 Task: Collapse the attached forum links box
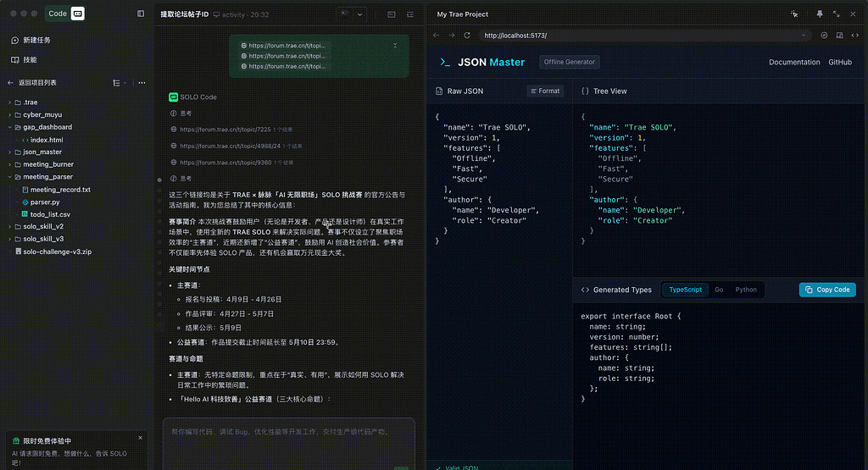(395, 45)
